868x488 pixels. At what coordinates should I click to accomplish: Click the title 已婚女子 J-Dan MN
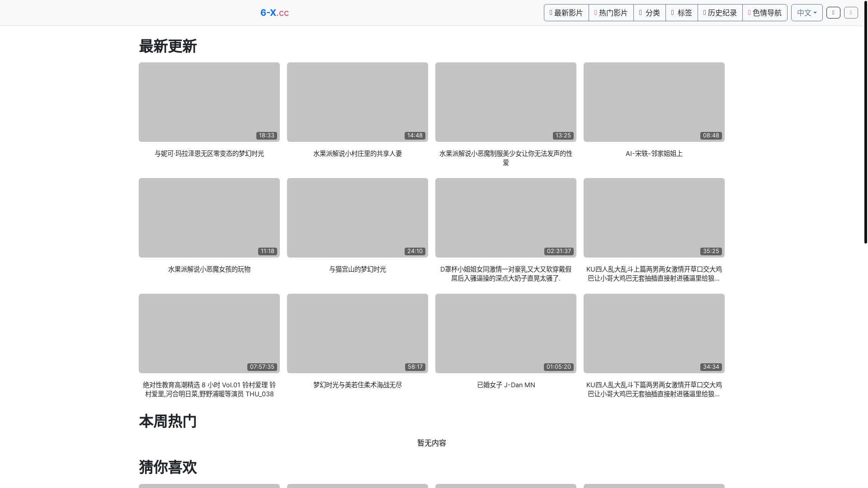tap(506, 385)
